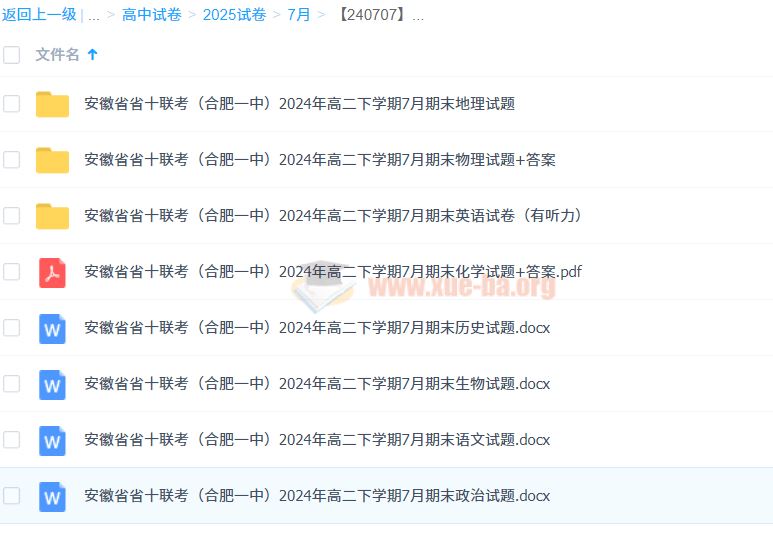This screenshot has width=773, height=541.
Task: Check the box for 化学试题+答案.pdf
Action: [x=11, y=272]
